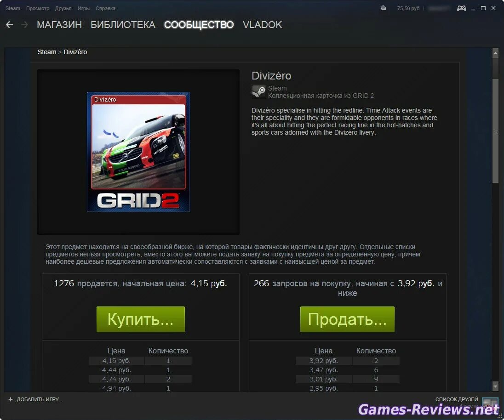Go forward with the right arrow
This screenshot has height=420, width=504.
pyautogui.click(x=24, y=25)
